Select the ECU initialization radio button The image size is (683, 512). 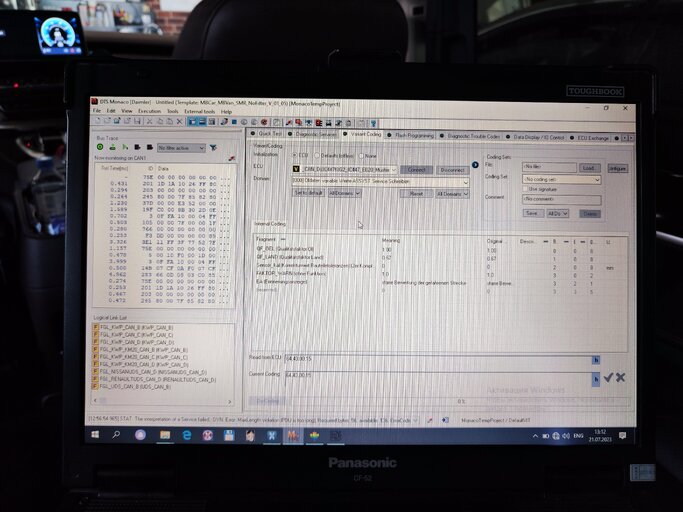click(x=295, y=155)
